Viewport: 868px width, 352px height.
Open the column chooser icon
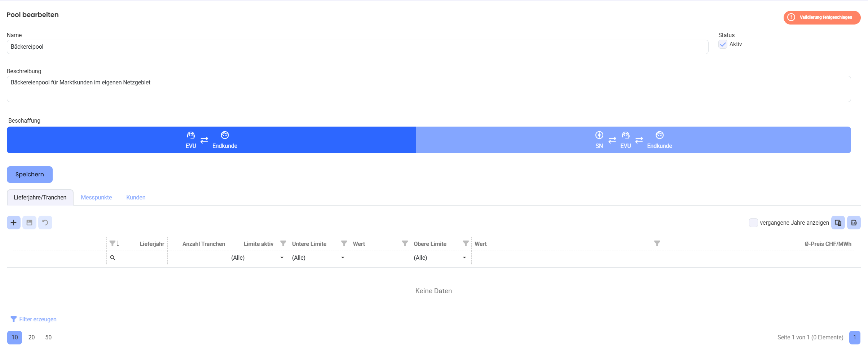tap(838, 223)
